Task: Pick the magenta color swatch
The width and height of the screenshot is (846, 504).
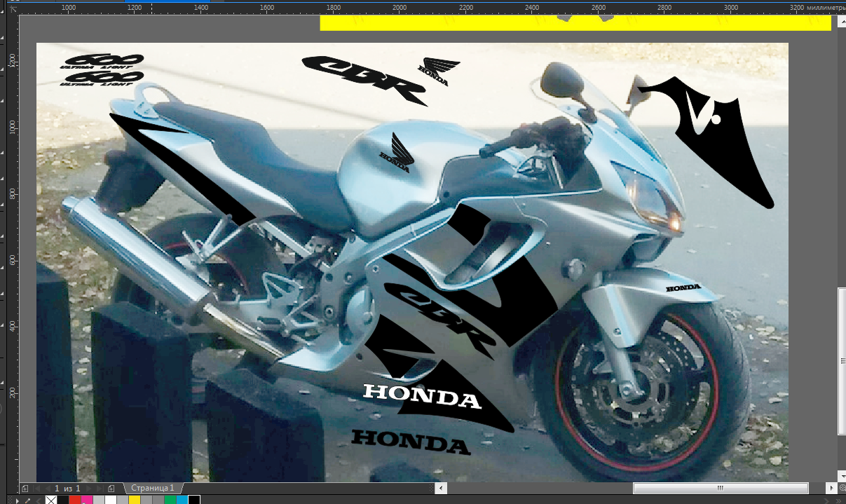Action: 87,500
